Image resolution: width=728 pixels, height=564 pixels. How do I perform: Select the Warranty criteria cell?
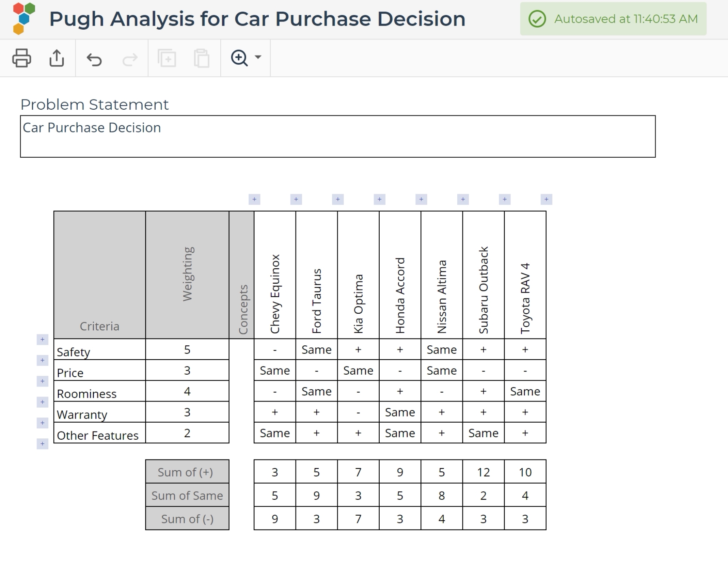(100, 412)
